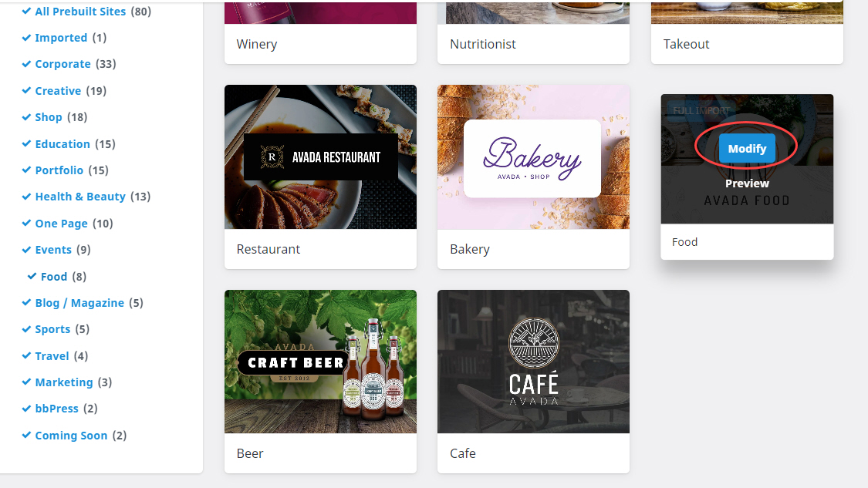
Task: Open the Bakery site thumbnail
Action: pos(533,156)
